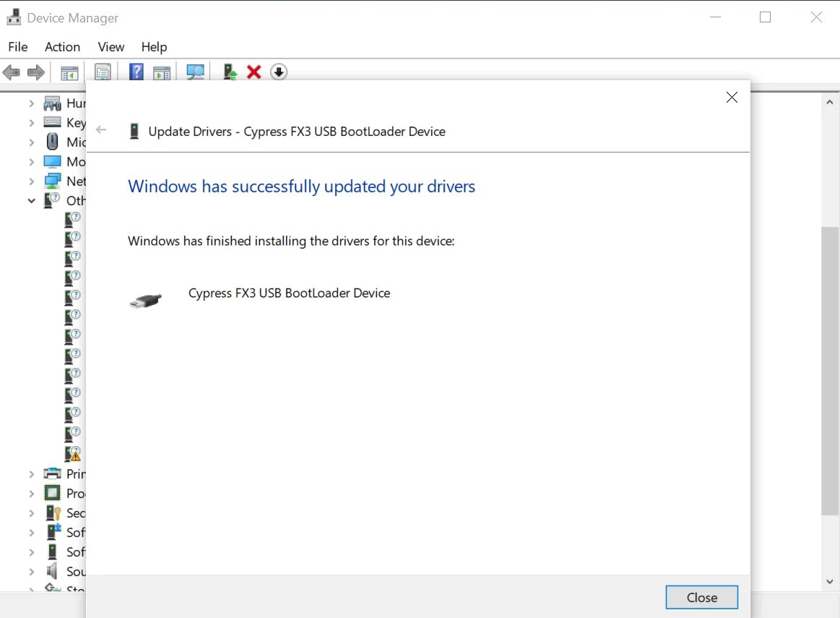Open the Action menu
This screenshot has height=618, width=840.
click(63, 47)
